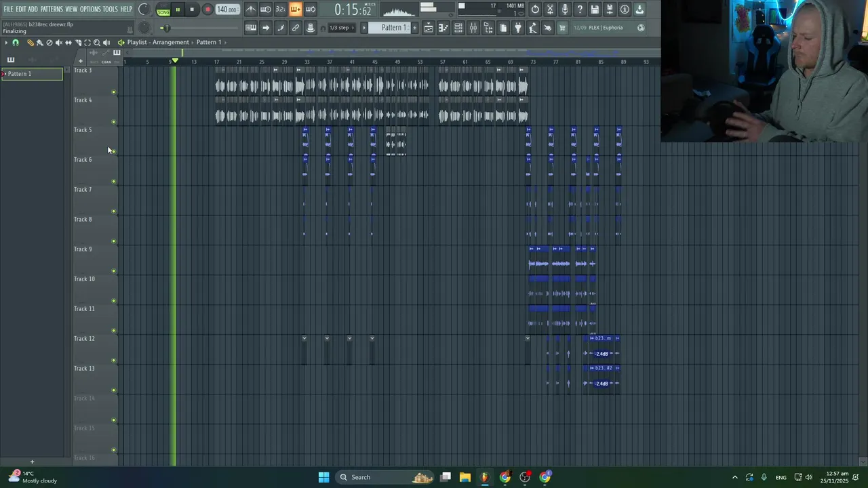Select the Paint brush tool in playlist toolbar
This screenshot has width=868, height=488.
click(x=39, y=42)
